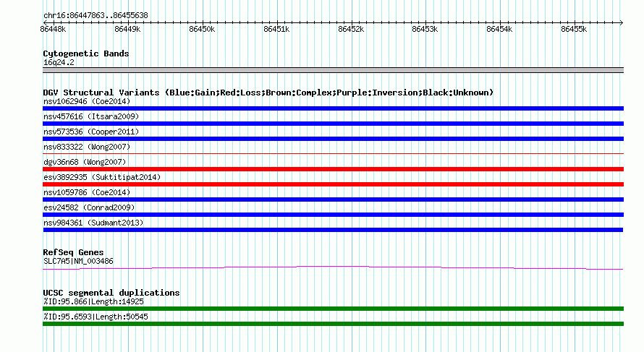Open variant nsv984361 (Sudmant2013) label
This screenshot has width=644, height=352.
point(93,223)
